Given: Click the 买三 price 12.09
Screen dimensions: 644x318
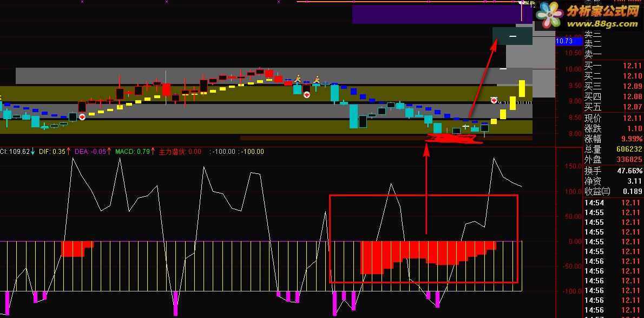Looking at the screenshot, I should 632,86.
